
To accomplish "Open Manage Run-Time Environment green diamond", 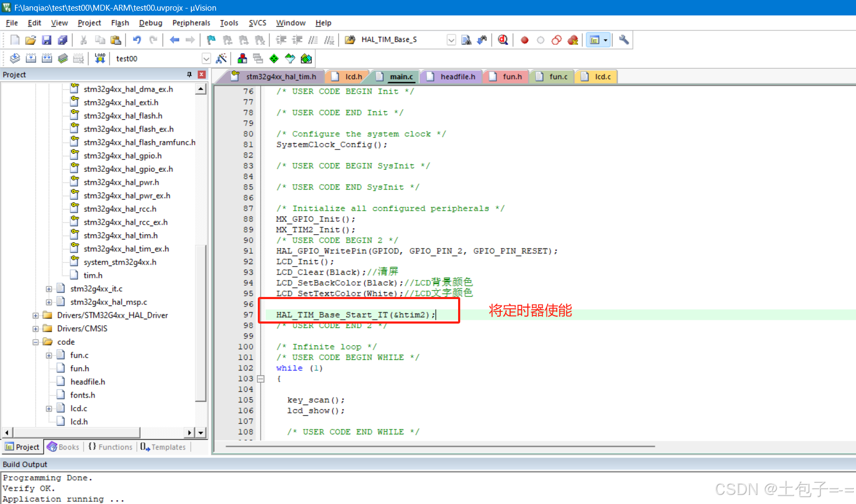I will (274, 59).
